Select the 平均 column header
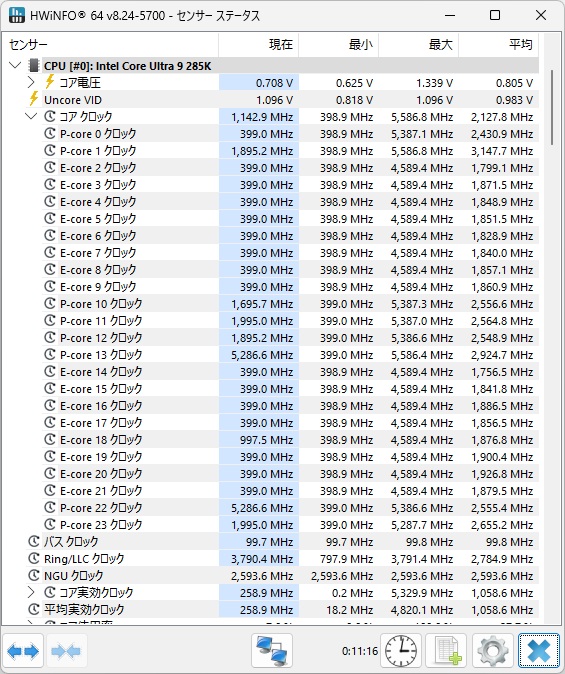 pos(499,45)
